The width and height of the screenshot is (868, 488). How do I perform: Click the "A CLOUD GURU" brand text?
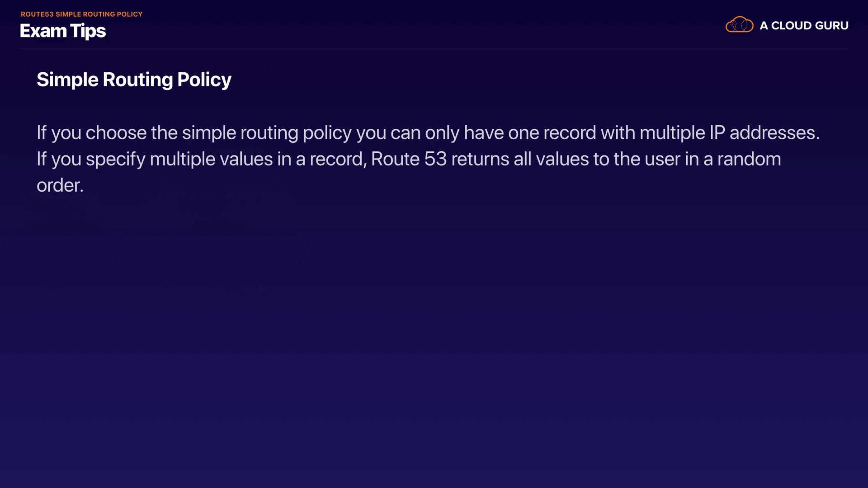coord(804,26)
